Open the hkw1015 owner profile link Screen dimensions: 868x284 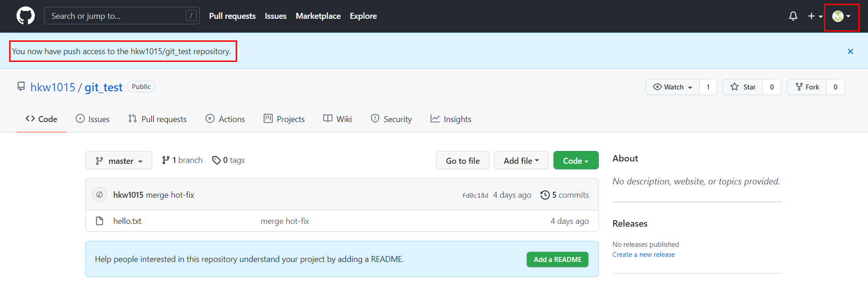pos(53,87)
